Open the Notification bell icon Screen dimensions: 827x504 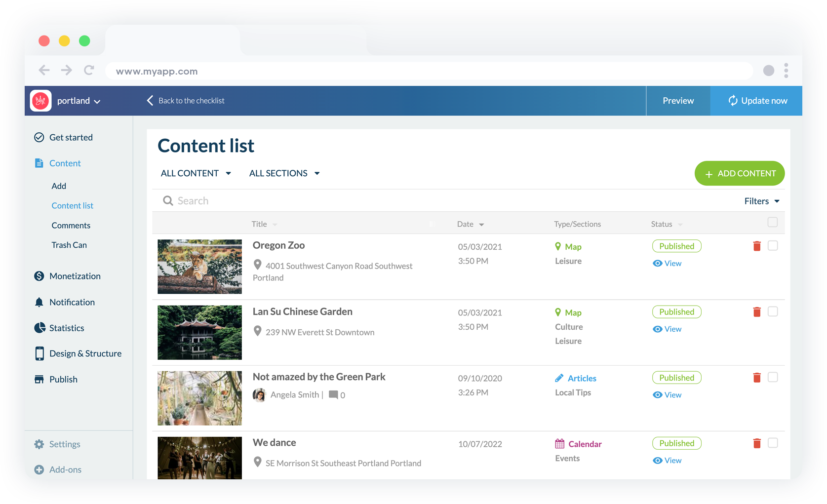pyautogui.click(x=39, y=302)
